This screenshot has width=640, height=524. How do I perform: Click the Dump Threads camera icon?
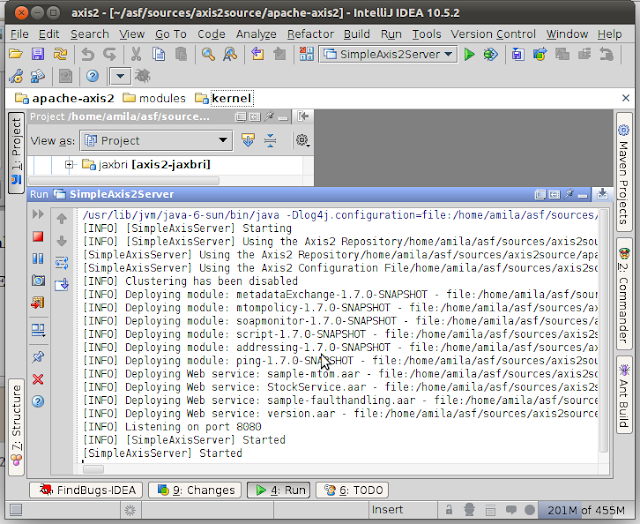pyautogui.click(x=38, y=280)
